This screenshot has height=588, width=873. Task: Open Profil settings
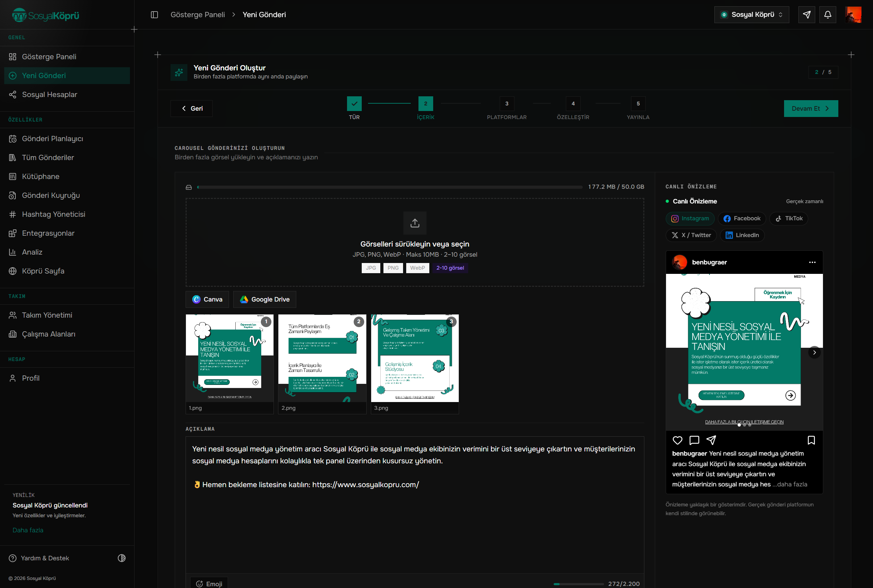click(x=67, y=378)
